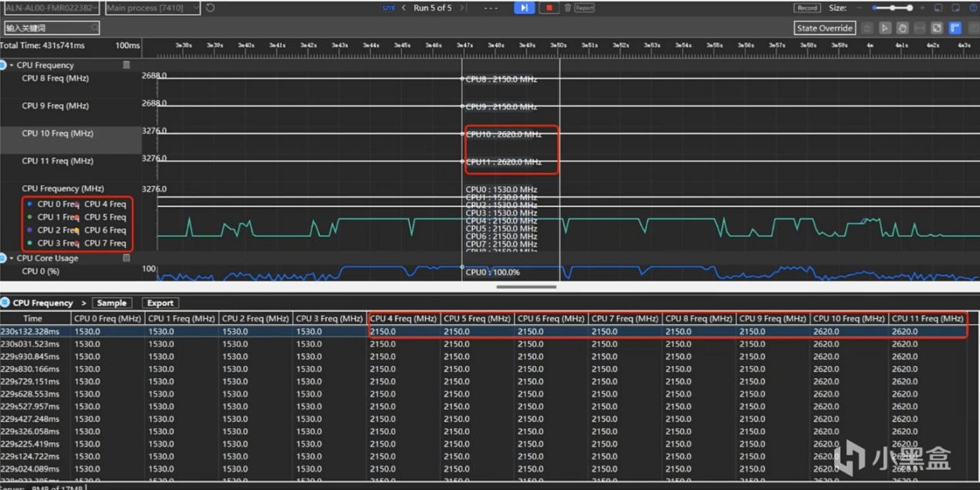Select the hand pan tool

click(x=901, y=28)
